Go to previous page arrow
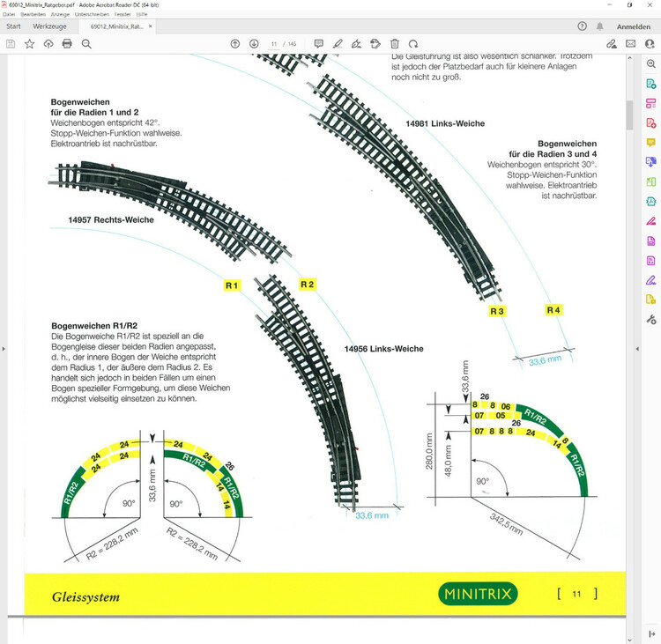The height and width of the screenshot is (644, 661). [235, 44]
